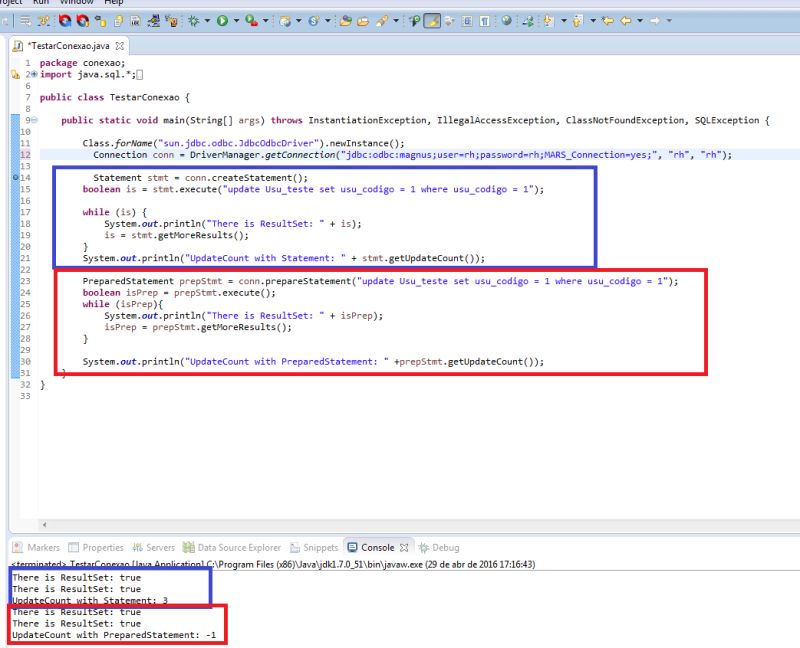The image size is (800, 648).
Task: Collapse the main method code fold
Action: 34,120
